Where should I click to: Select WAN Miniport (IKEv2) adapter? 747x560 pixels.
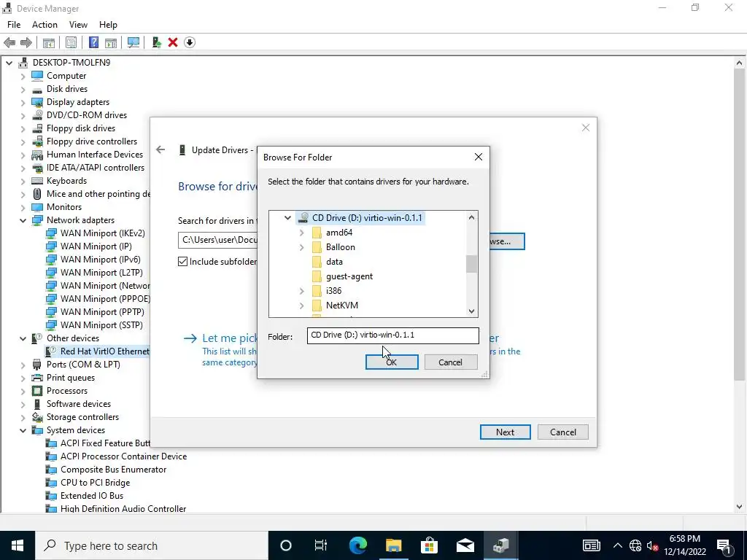102,233
